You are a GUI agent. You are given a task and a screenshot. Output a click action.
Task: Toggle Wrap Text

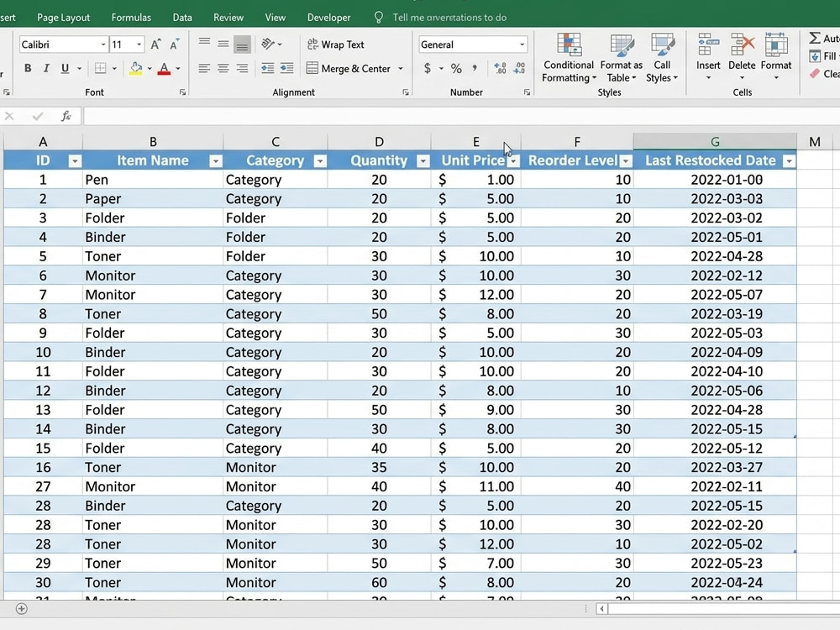[x=336, y=45]
